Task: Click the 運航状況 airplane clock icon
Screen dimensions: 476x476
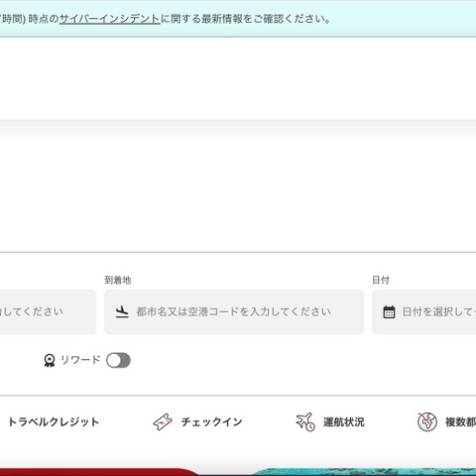Action: [305, 421]
